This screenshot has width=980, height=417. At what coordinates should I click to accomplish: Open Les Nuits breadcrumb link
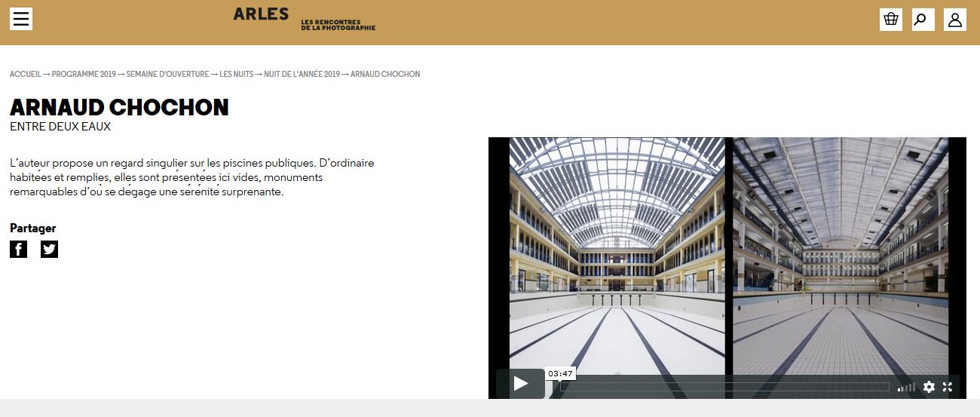coord(236,74)
